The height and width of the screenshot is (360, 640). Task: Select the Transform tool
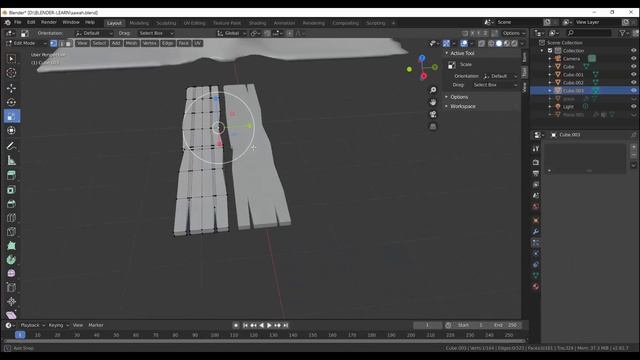point(11,131)
